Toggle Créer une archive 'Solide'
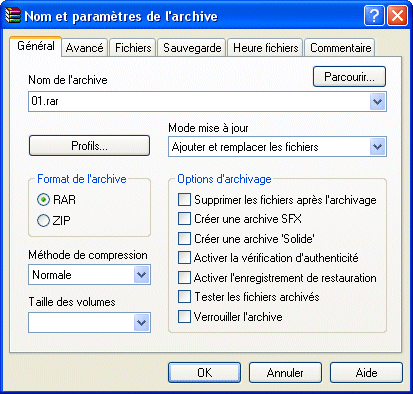The image size is (413, 394). point(184,239)
